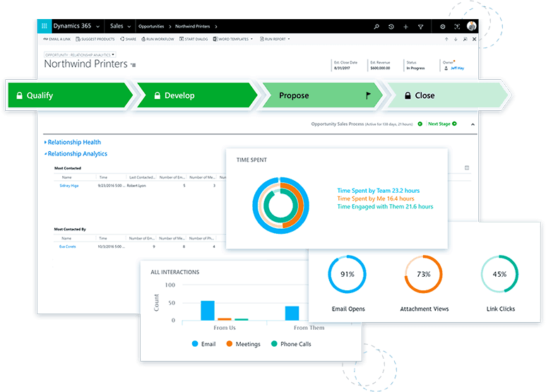Click the lock icon on the Develop stage
This screenshot has width=546, height=392.
(x=158, y=95)
